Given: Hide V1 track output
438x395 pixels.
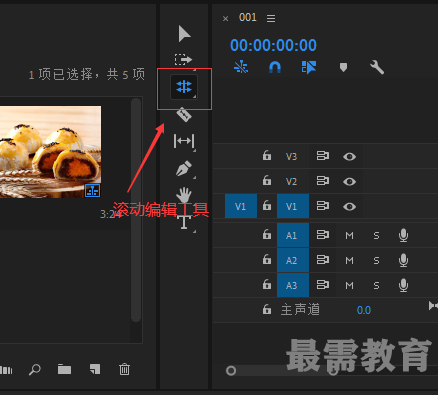Looking at the screenshot, I should point(349,207).
